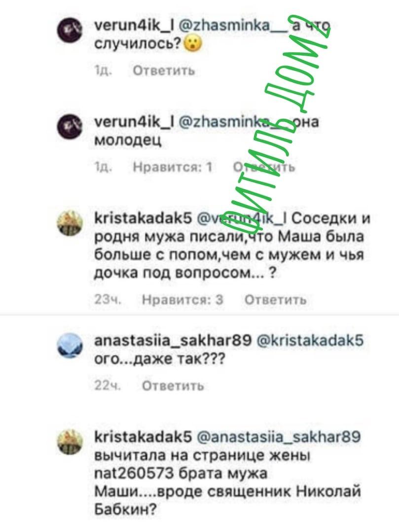Open verun4ik_l avatar on 'она молодец' comment
Screen dimensions: 399x532
70,127
